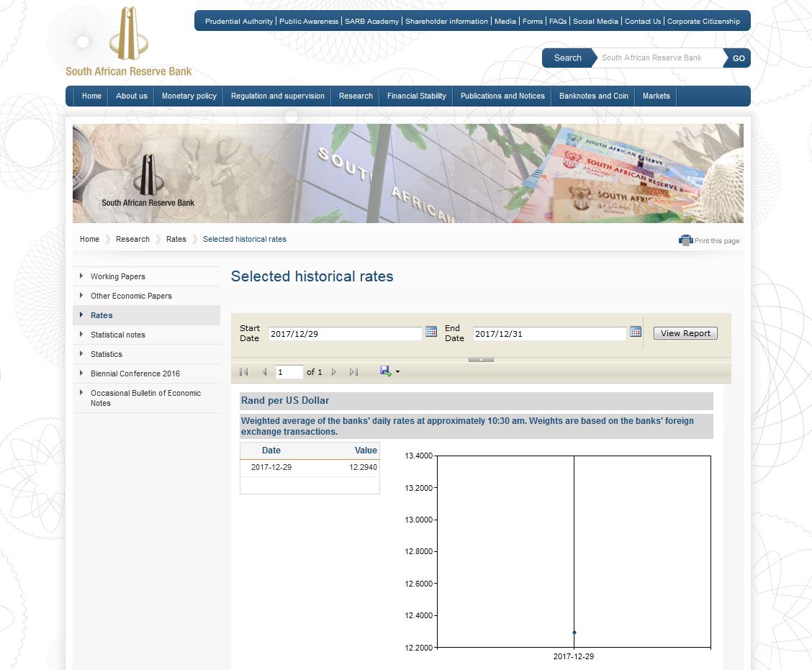Collapse the report parameters panel handle
This screenshot has width=812, height=670.
tap(481, 359)
